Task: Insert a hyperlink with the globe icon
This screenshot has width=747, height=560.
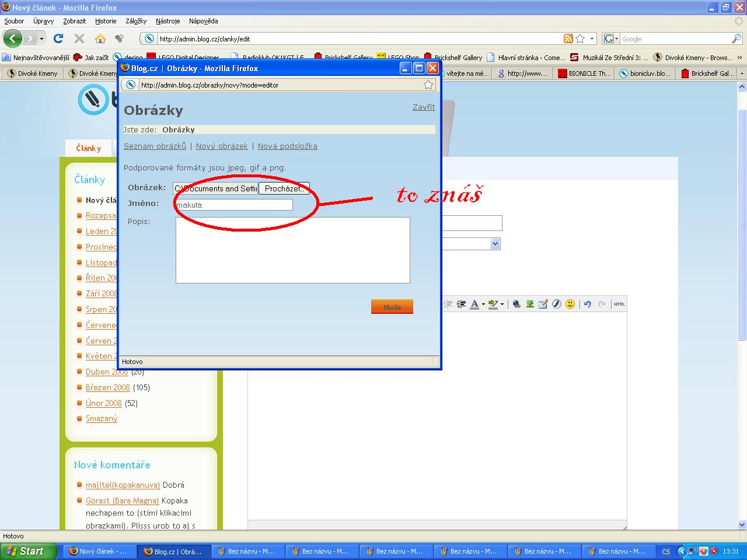Action: (516, 304)
